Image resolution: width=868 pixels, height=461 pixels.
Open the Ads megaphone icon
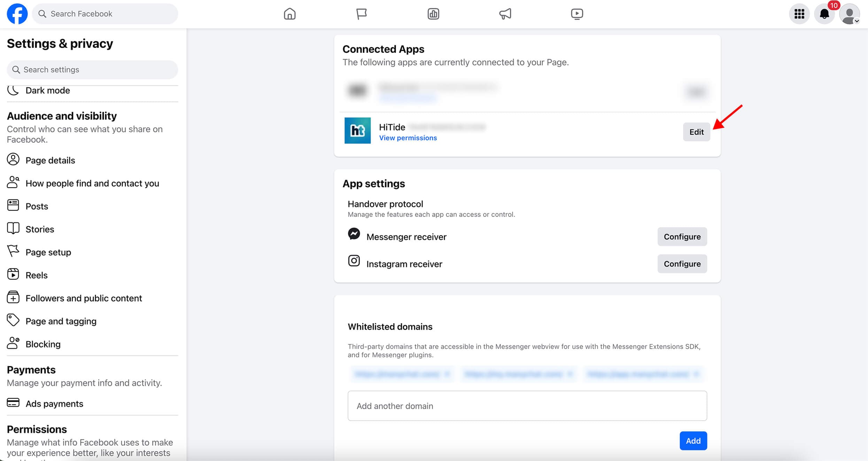pyautogui.click(x=505, y=14)
